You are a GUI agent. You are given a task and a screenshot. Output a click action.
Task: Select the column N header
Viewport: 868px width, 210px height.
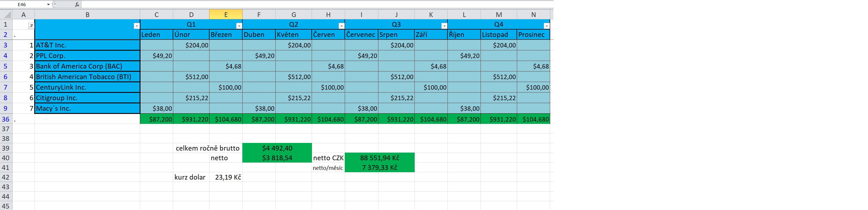[533, 14]
